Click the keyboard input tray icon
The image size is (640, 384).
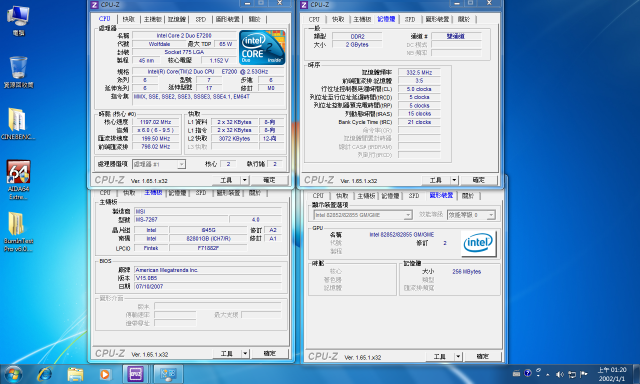(516, 373)
